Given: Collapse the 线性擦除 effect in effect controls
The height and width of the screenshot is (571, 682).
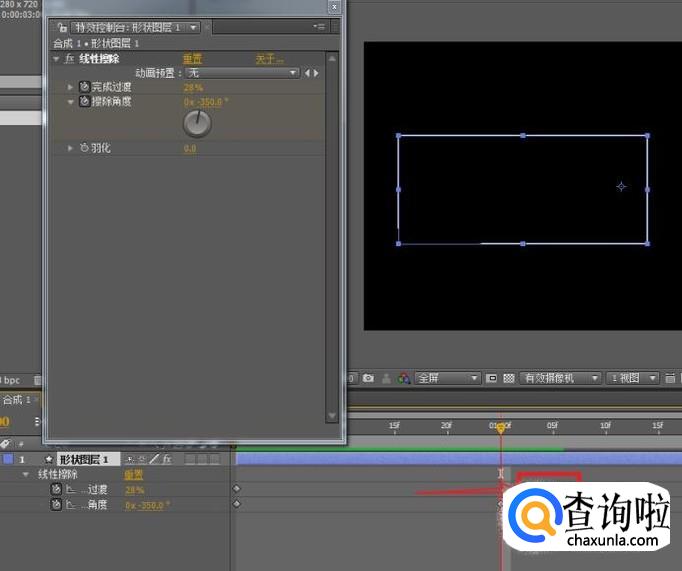Looking at the screenshot, I should (56, 59).
